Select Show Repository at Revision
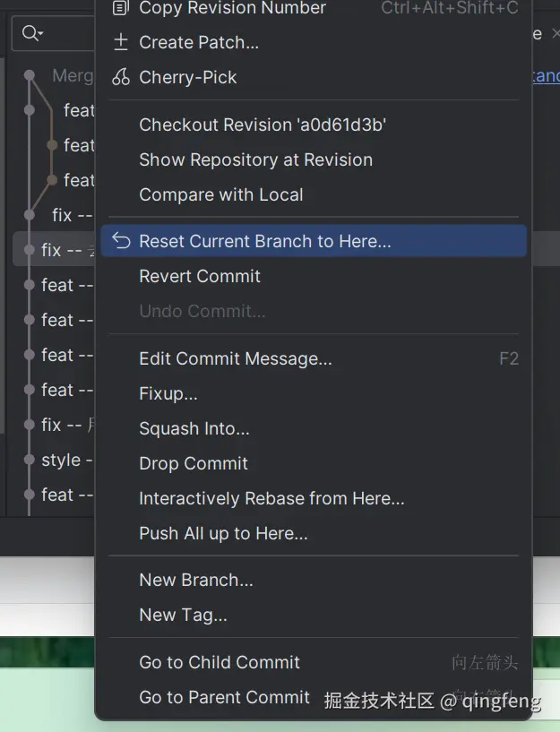 (255, 160)
